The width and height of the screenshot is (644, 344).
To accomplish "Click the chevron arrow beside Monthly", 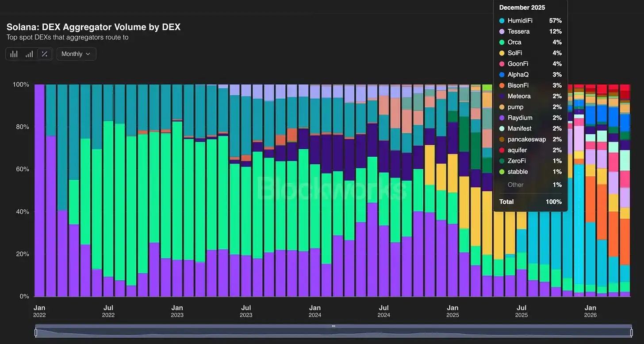I will pos(88,54).
